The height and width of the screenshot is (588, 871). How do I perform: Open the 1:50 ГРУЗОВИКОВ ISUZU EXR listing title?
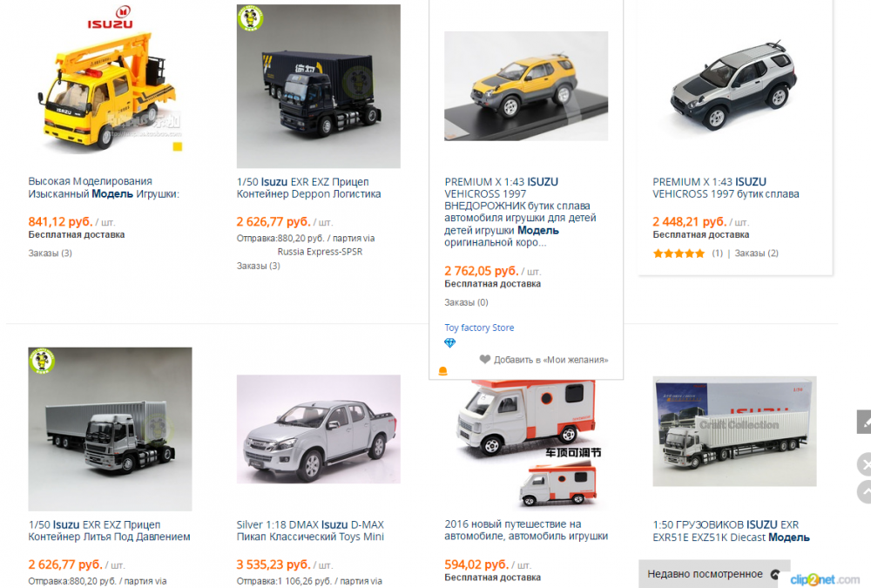(x=731, y=531)
